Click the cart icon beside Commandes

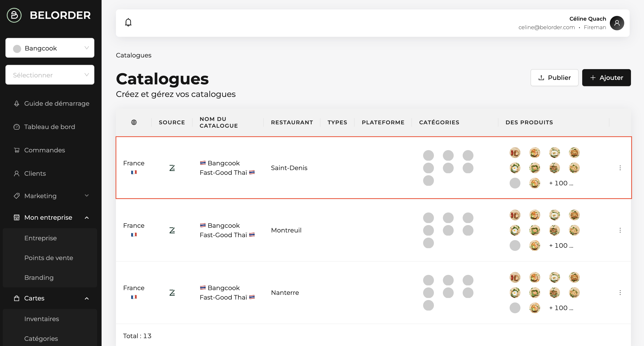[16, 150]
